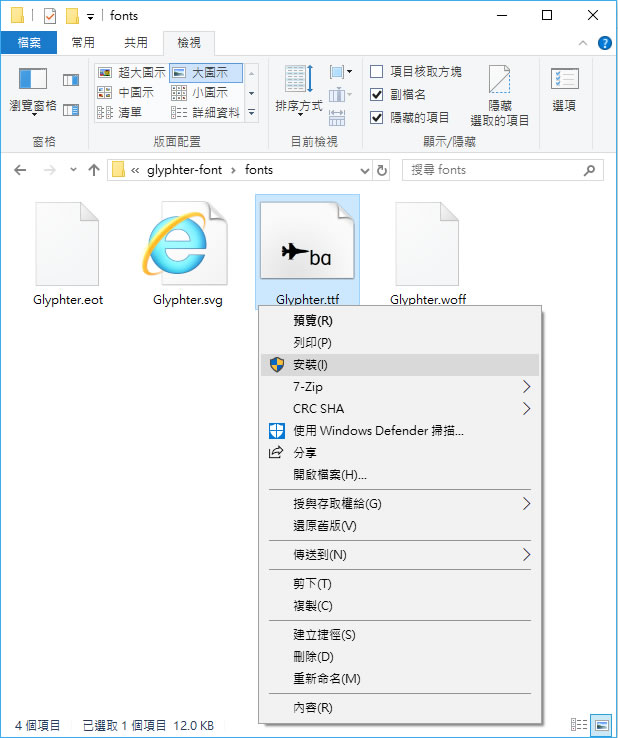Open recent locations dropdown arrow
Screen dimensions: 618x738
pyautogui.click(x=73, y=170)
